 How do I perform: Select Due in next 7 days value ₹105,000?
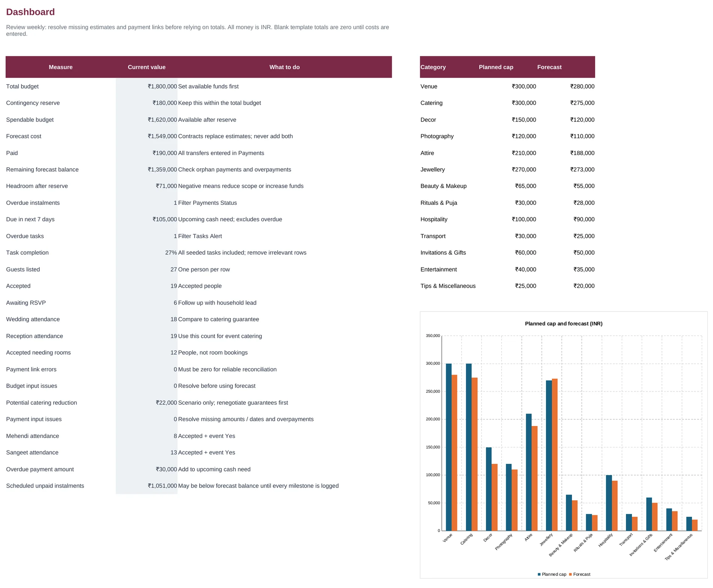(x=165, y=219)
